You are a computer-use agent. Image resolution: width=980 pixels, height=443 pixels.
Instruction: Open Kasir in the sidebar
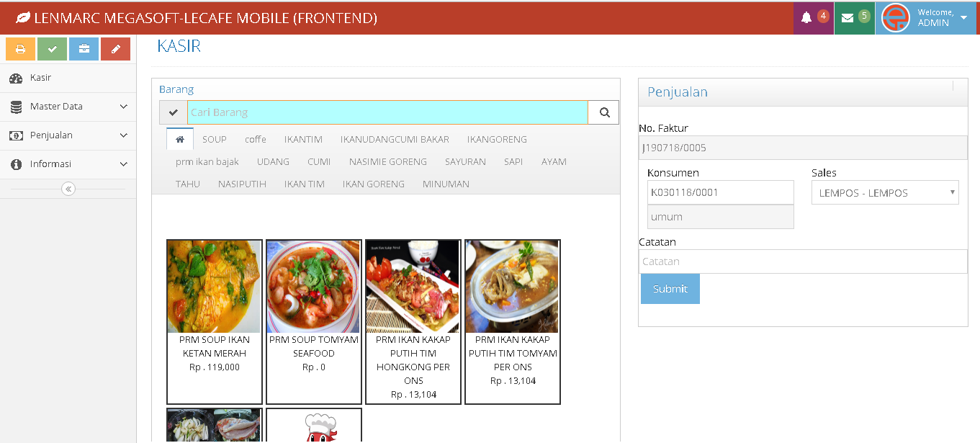(68, 78)
